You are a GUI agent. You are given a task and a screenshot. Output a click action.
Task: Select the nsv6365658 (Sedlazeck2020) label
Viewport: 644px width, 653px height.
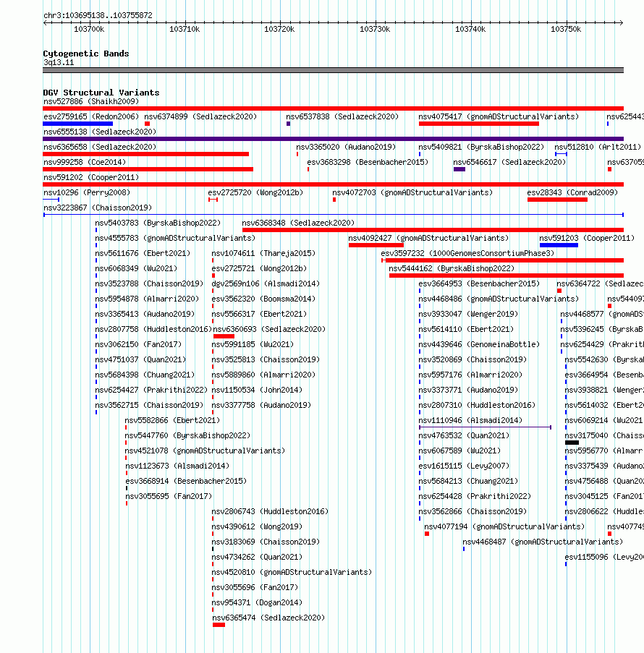tap(100, 147)
